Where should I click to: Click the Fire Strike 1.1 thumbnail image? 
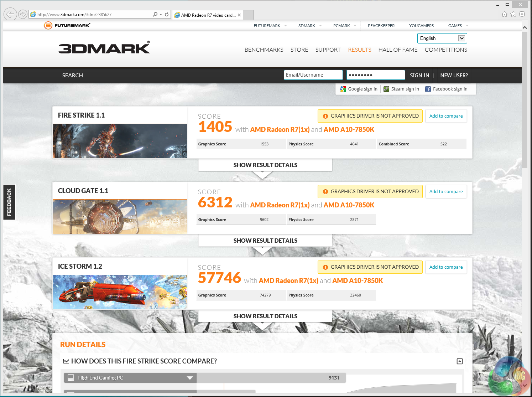pyautogui.click(x=120, y=141)
